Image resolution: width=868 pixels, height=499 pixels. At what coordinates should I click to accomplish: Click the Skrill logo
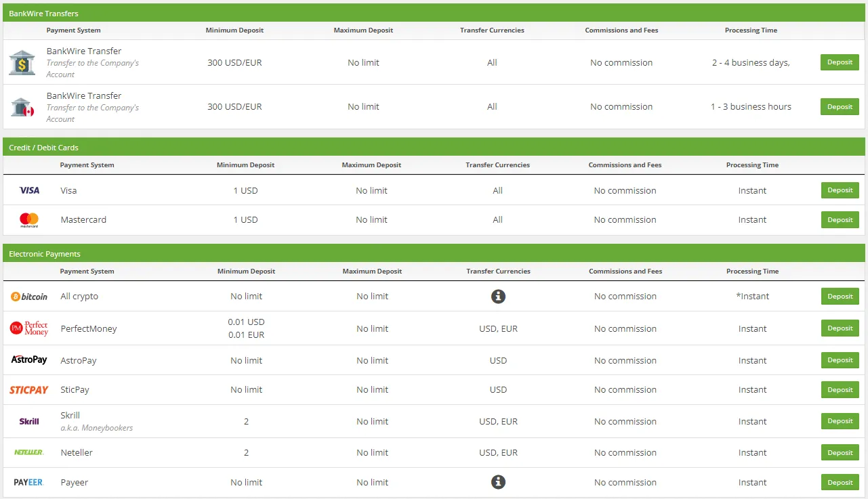[29, 421]
